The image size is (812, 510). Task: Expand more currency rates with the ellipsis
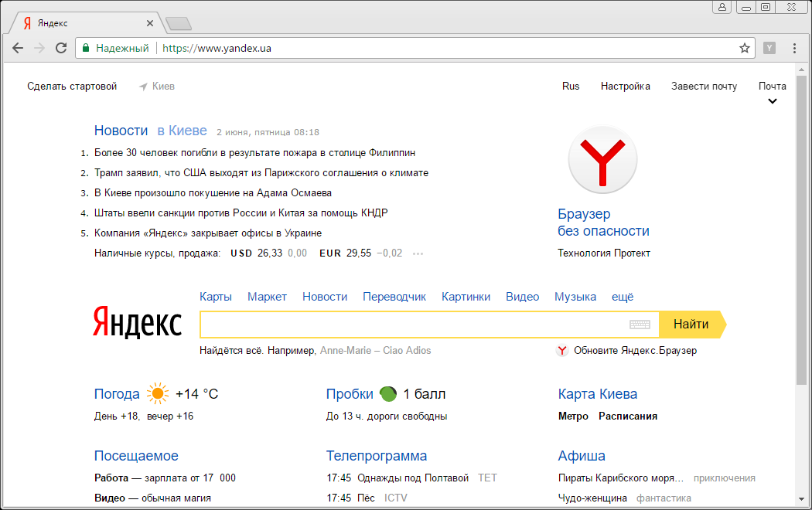pos(418,253)
